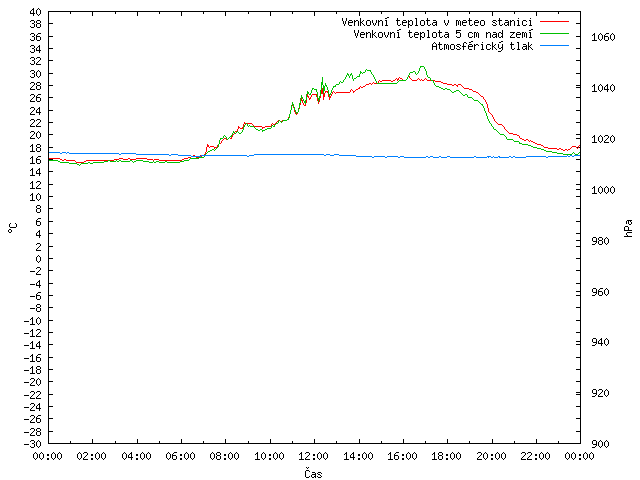Click the '10:00' time label
640x480 pixels.
pos(269,456)
